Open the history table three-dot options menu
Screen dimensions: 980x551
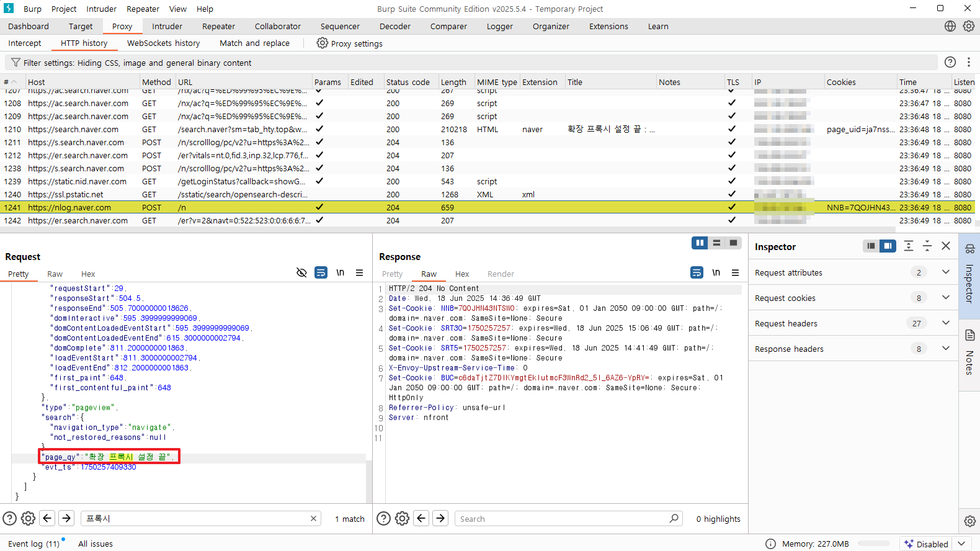[x=968, y=62]
